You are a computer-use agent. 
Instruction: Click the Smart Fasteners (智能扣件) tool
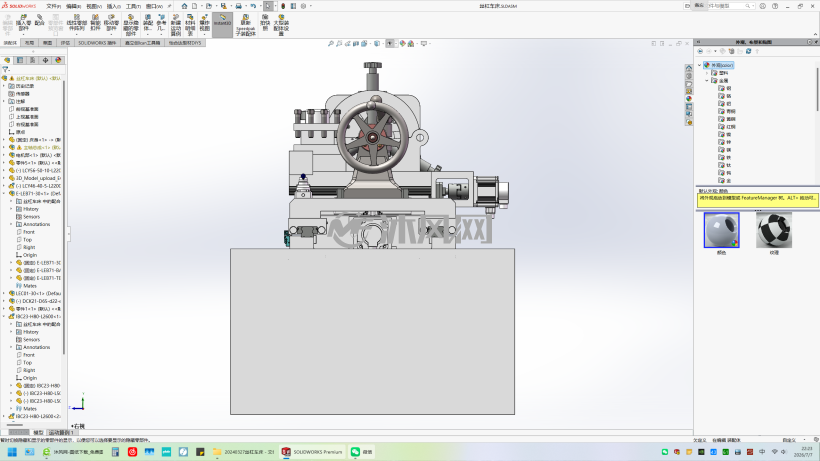coord(95,23)
